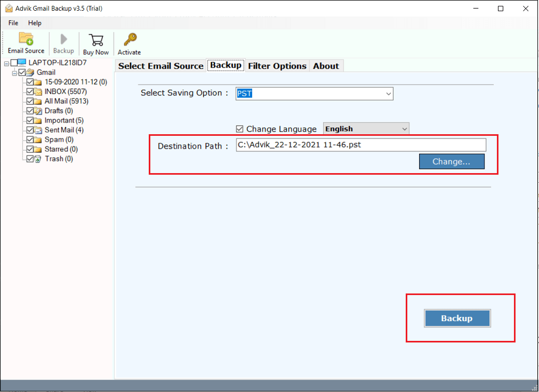Viewport: 539px width, 392px height.
Task: Collapse the LAPTOP-IL218ID7 tree node
Action: pyautogui.click(x=6, y=63)
